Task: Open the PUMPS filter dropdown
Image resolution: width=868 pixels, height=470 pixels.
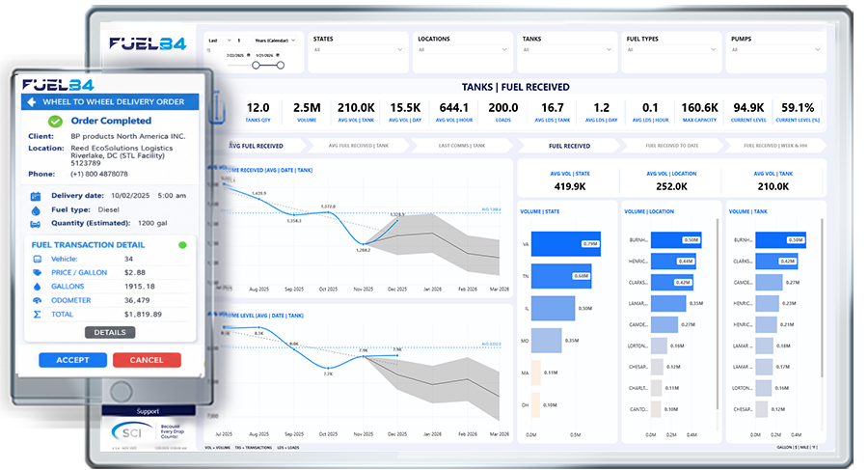Action: (x=776, y=50)
